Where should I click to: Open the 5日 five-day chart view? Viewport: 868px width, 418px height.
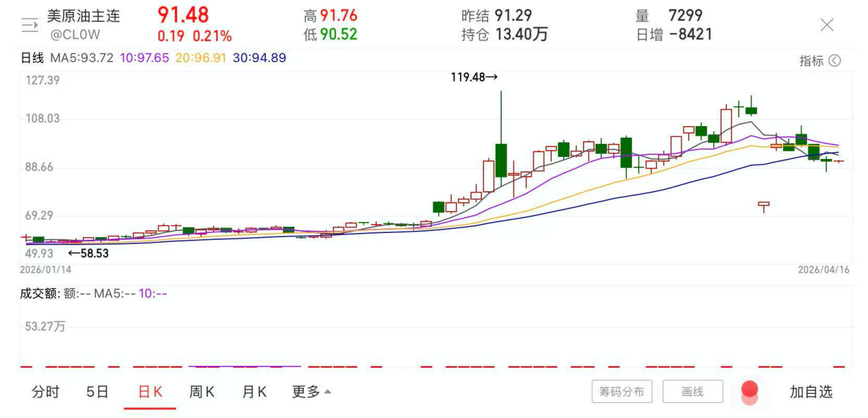click(x=99, y=391)
